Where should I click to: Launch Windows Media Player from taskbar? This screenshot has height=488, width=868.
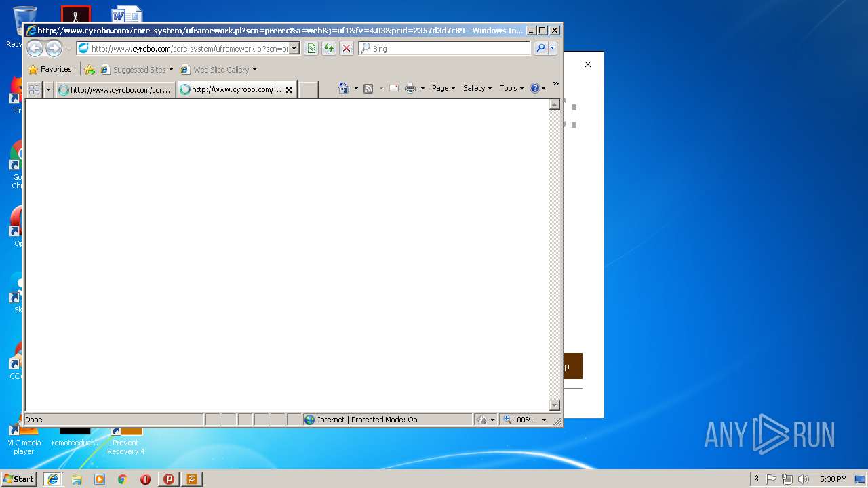point(100,479)
